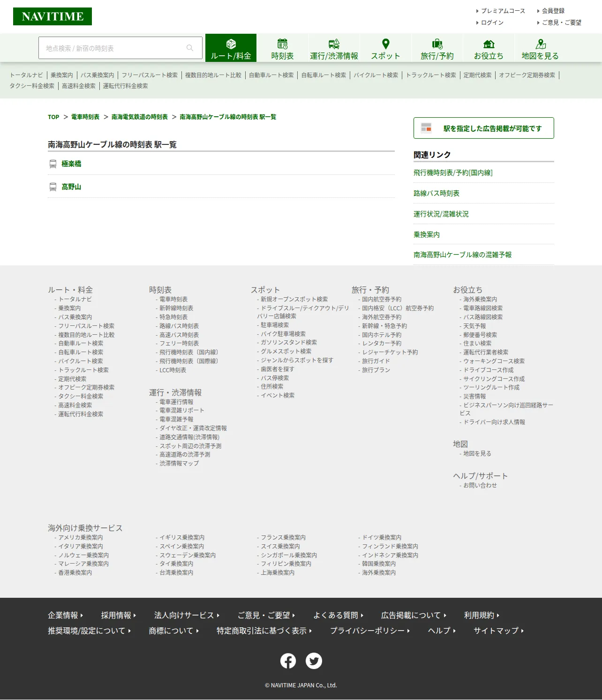Screen dimensions: 602x700
Task: Select トラックルート検索 in the sub-navigation bar
Action: pos(431,75)
